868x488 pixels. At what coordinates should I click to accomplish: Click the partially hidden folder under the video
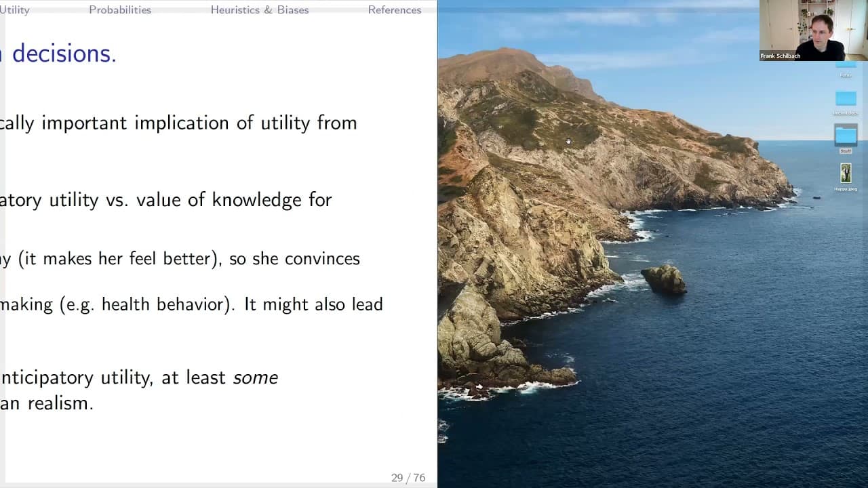(846, 64)
